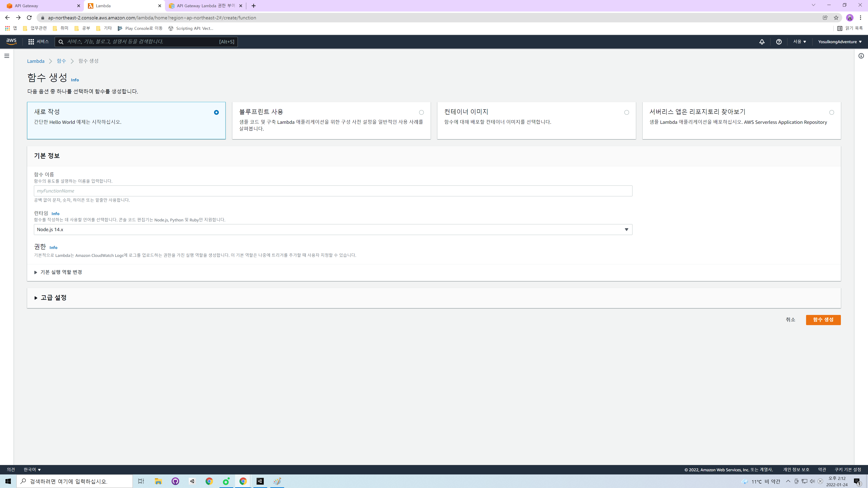
Task: Open the Chrome three-dot menu
Action: (861, 18)
